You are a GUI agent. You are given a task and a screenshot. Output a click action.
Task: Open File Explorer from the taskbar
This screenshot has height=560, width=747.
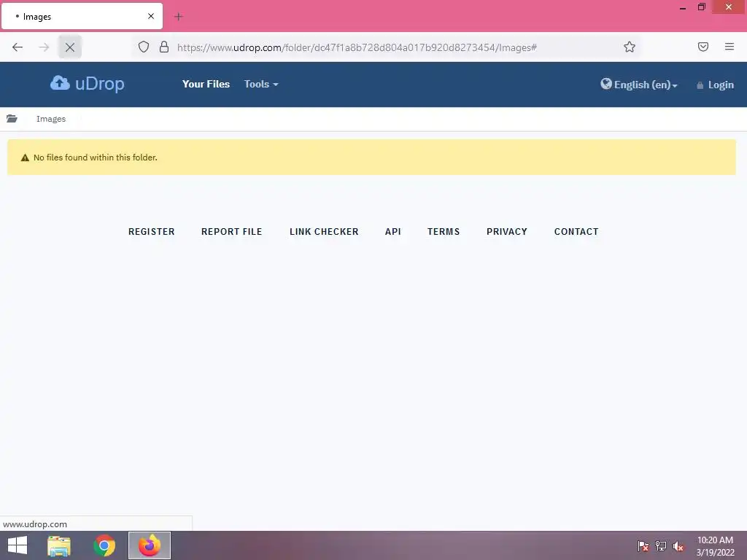(x=59, y=545)
